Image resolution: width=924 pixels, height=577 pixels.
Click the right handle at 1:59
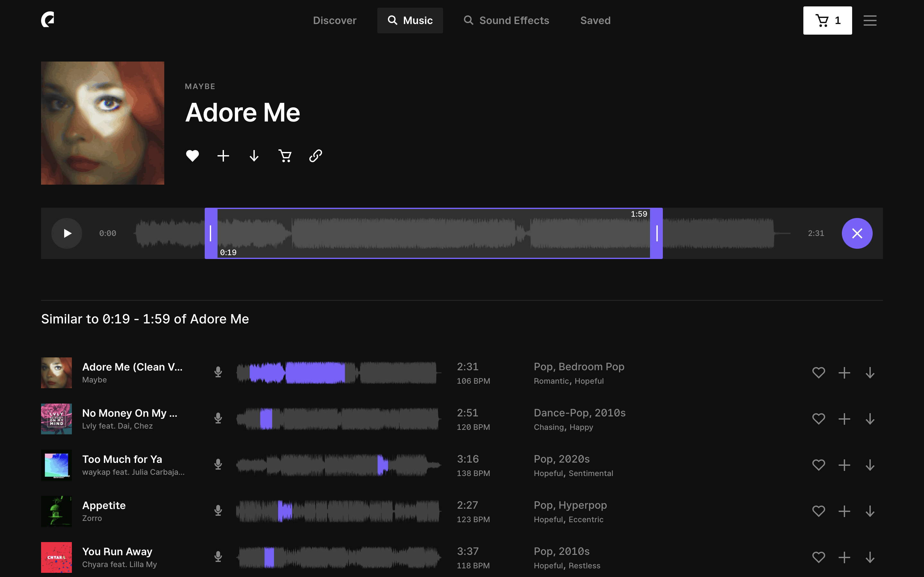pyautogui.click(x=656, y=233)
